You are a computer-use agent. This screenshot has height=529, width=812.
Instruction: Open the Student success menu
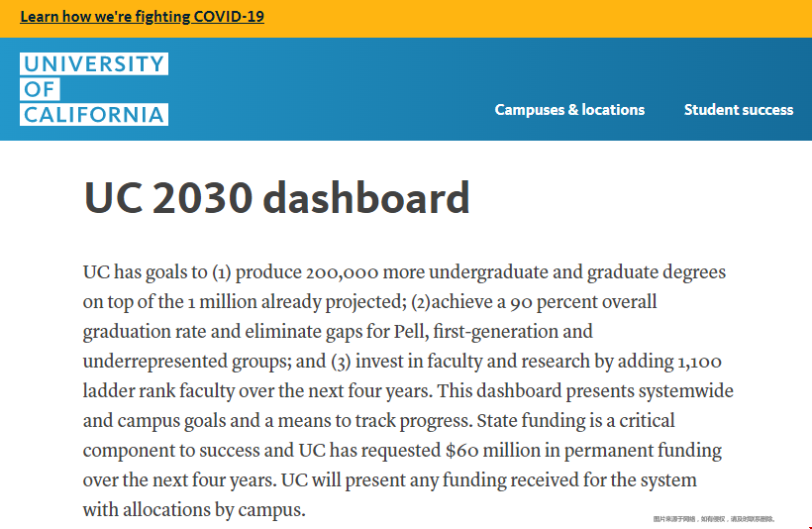[739, 110]
